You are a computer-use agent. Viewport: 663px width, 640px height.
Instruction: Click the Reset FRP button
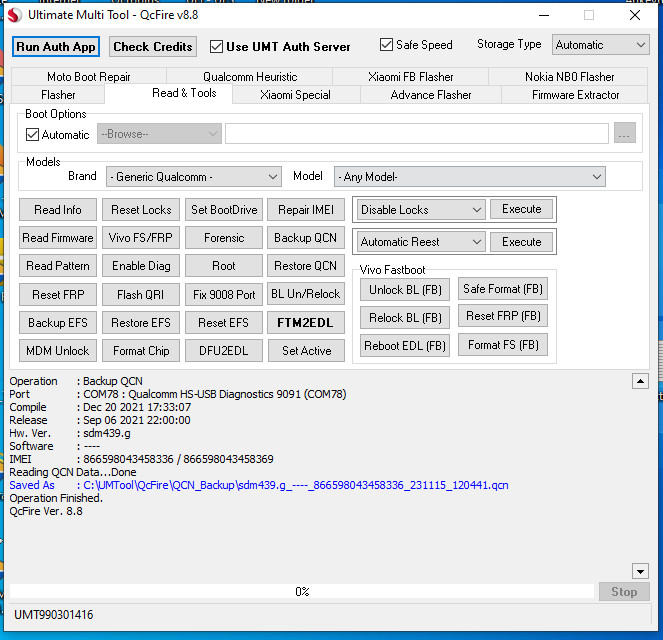pos(58,295)
